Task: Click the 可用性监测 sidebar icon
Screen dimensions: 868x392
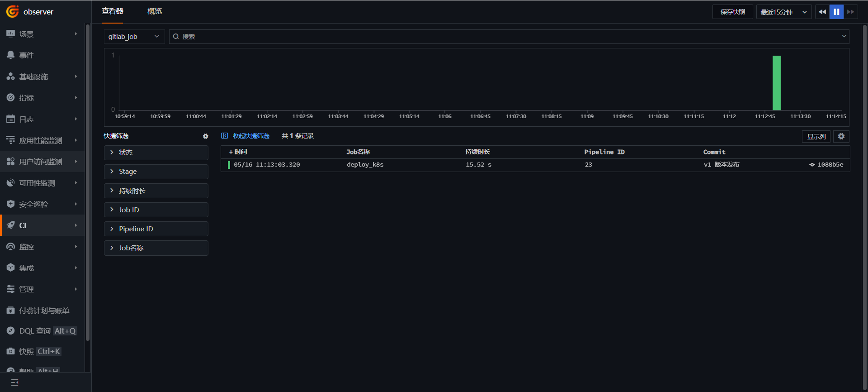Action: [x=10, y=183]
